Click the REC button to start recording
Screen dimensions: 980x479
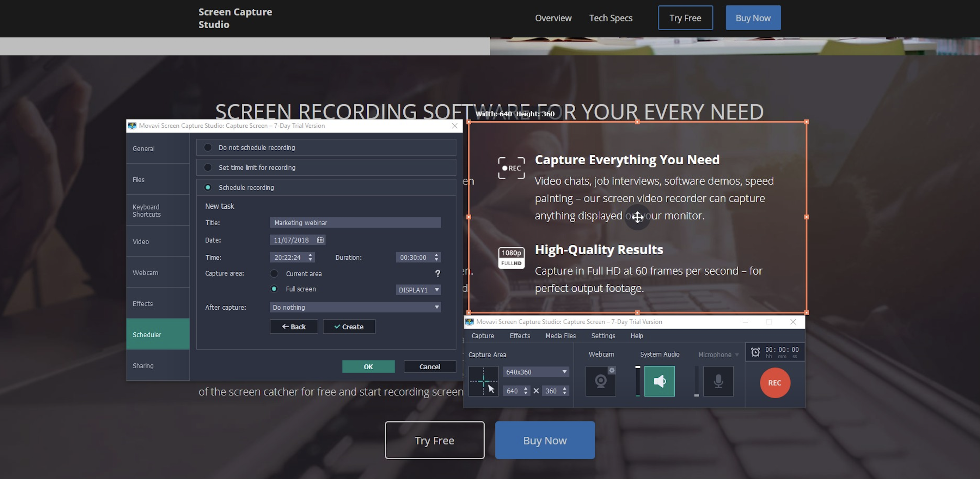(x=774, y=382)
